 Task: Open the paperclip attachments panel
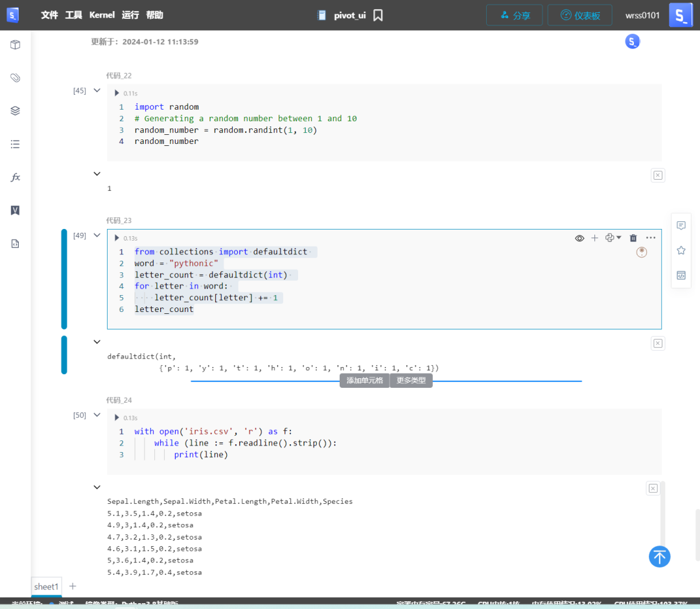[x=16, y=78]
